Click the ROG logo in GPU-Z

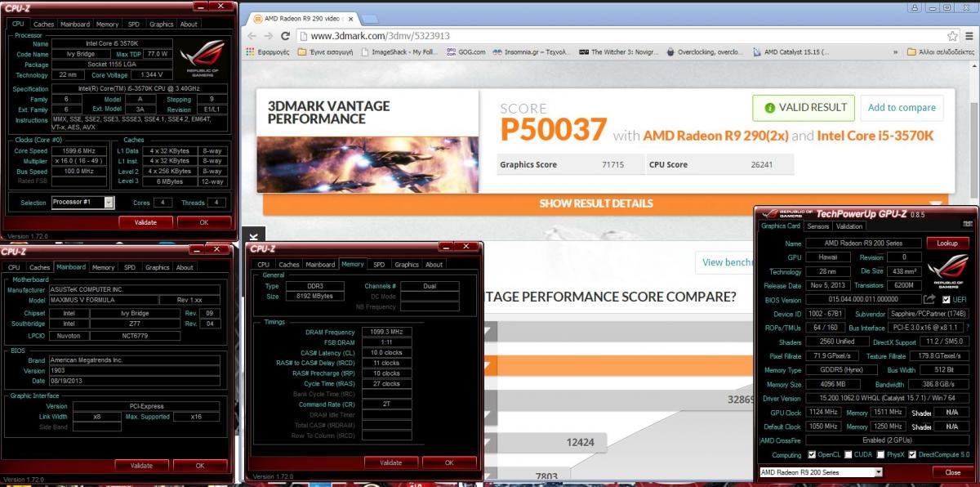click(x=947, y=270)
